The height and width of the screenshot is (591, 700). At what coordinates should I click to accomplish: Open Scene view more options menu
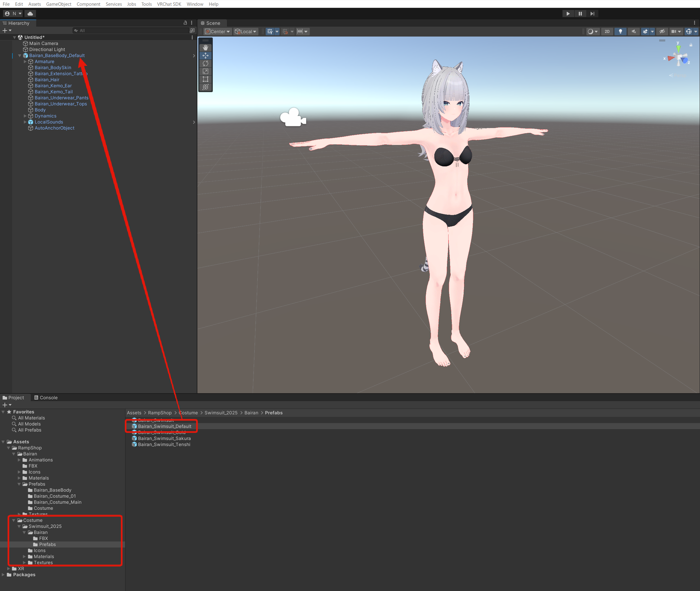pos(695,23)
